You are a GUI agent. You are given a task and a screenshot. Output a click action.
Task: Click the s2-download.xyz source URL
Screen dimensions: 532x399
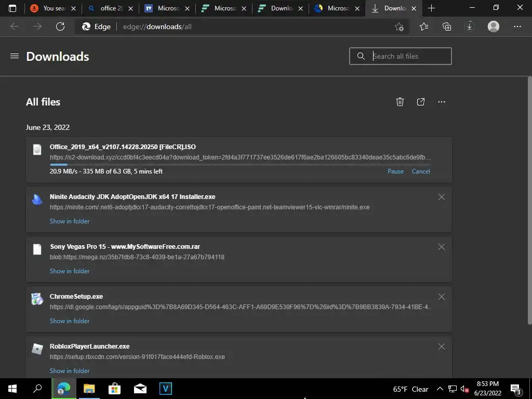[x=240, y=157]
